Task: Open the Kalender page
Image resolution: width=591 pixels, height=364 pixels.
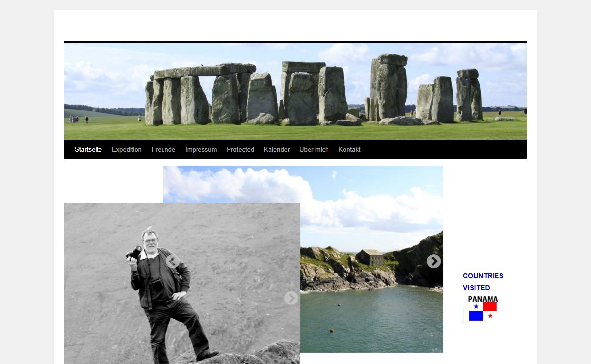Action: click(277, 149)
